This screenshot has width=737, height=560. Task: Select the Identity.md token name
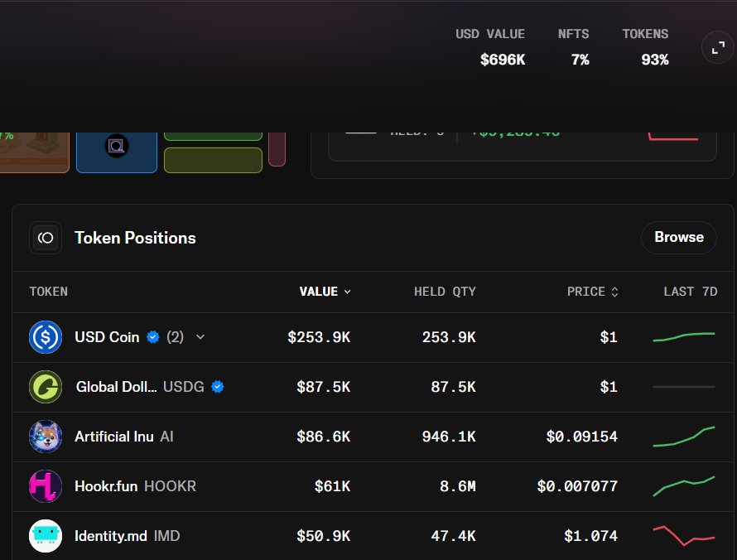(111, 536)
